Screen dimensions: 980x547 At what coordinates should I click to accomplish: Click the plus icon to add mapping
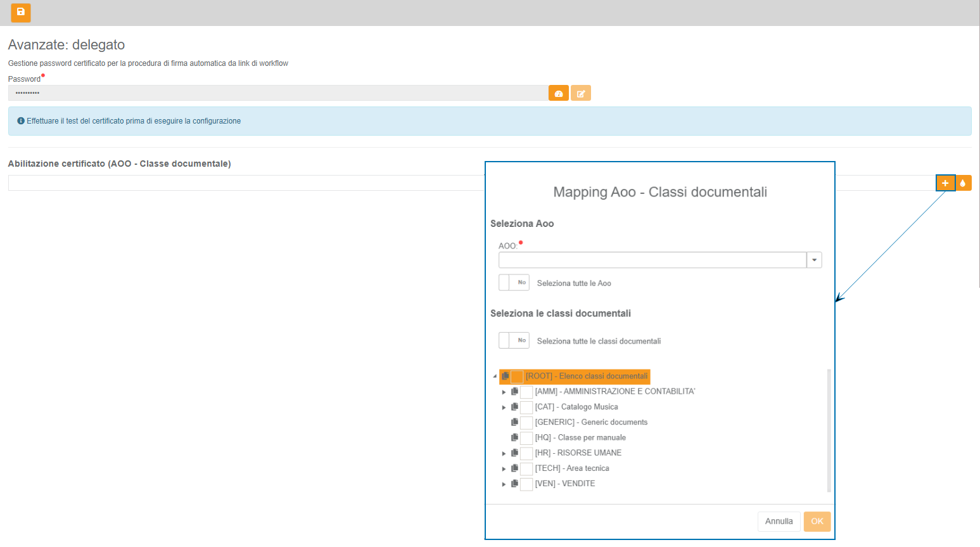pos(945,183)
